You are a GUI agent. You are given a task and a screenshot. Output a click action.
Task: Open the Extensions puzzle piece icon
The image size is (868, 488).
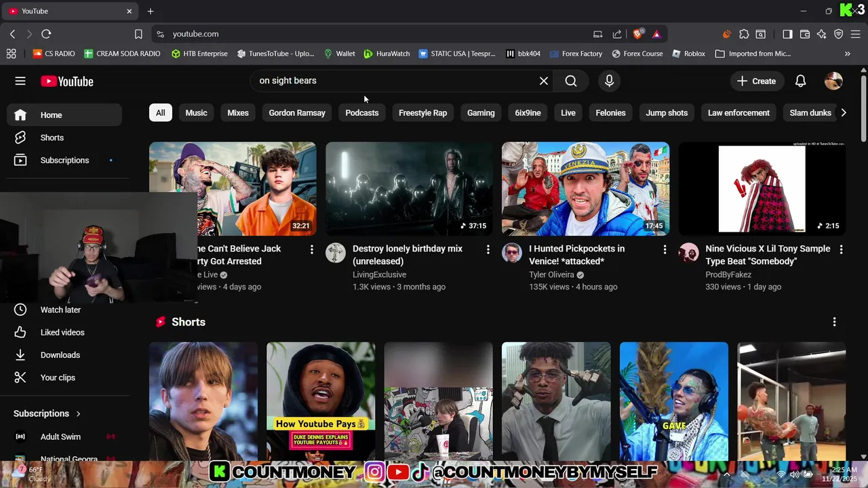click(744, 34)
